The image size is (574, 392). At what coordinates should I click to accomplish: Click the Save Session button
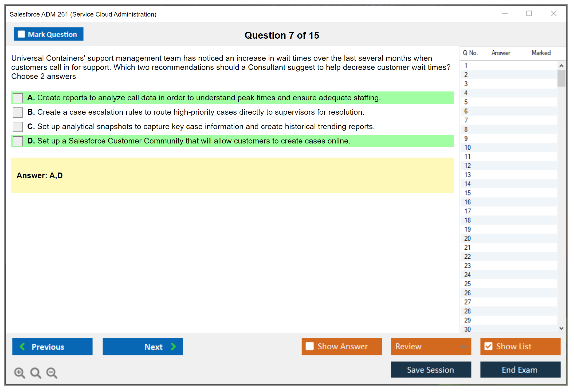431,370
